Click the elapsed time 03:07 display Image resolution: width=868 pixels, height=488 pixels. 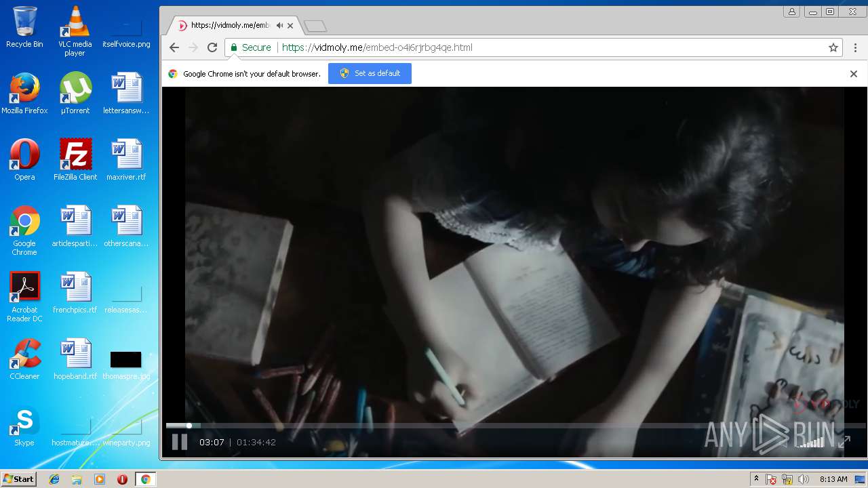[x=212, y=443]
